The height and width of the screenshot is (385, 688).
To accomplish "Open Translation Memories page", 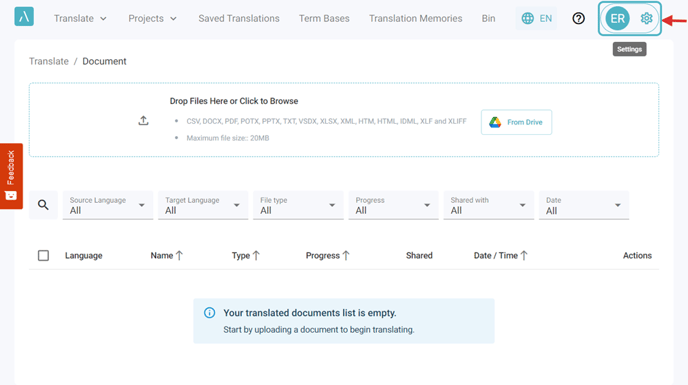I will 416,18.
